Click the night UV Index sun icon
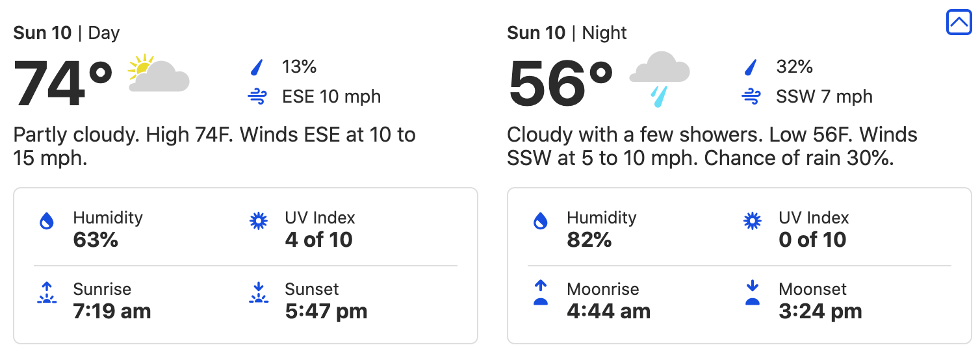Image resolution: width=980 pixels, height=356 pixels. 753,222
